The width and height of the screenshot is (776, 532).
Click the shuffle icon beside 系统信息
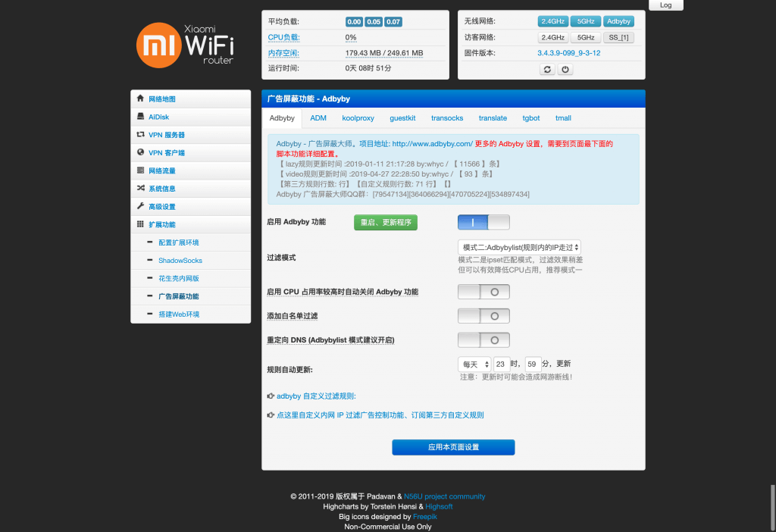[x=140, y=188]
